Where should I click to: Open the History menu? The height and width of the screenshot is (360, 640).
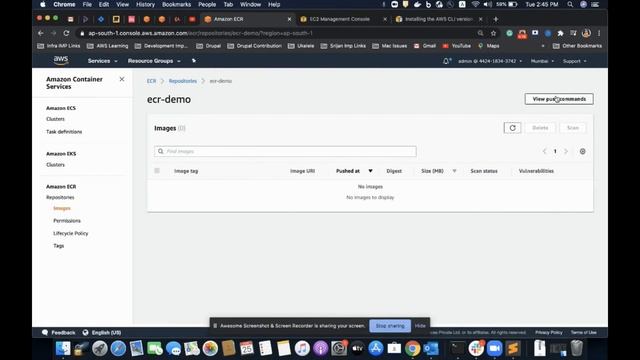click(x=145, y=4)
